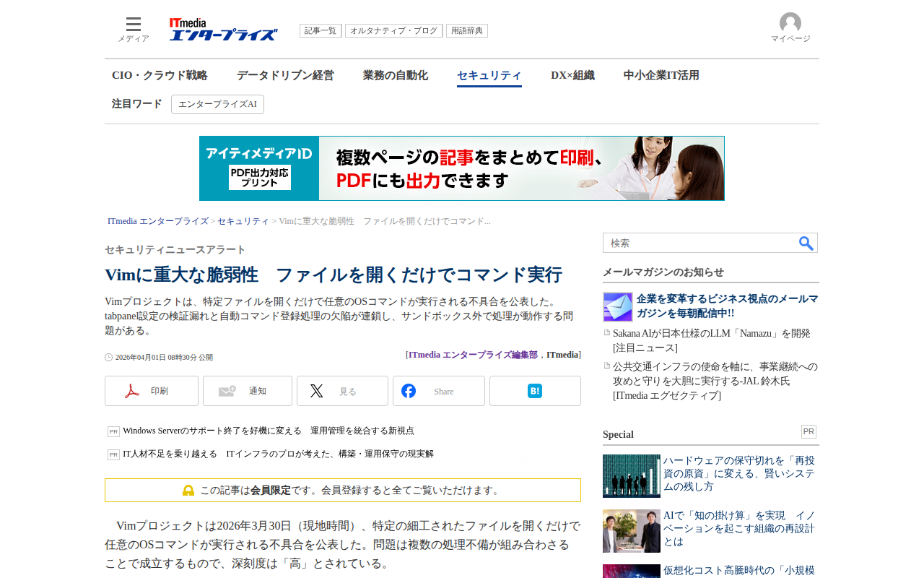Open the メディア hamburger menu
The height and width of the screenshot is (578, 924).
[134, 30]
